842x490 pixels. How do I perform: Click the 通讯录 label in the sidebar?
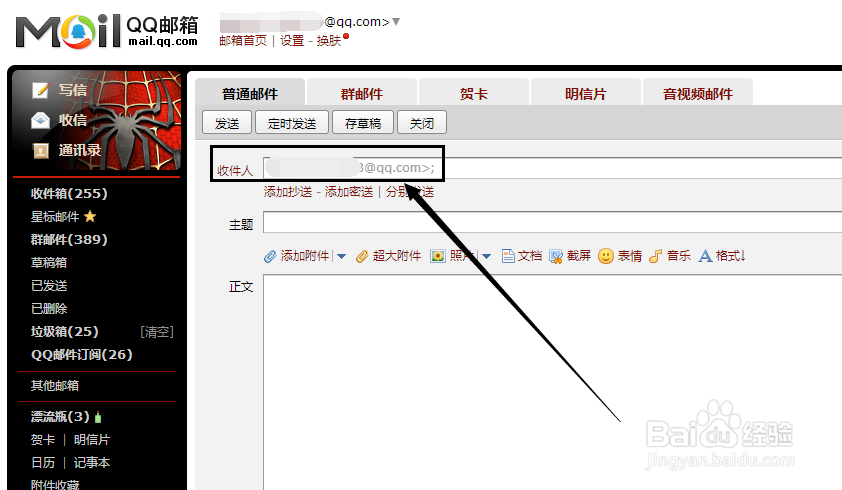(80, 150)
